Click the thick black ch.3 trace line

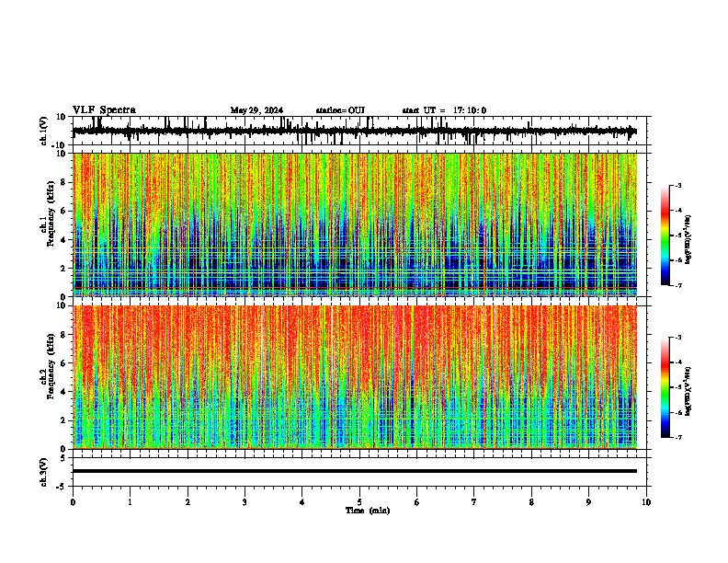click(x=355, y=471)
